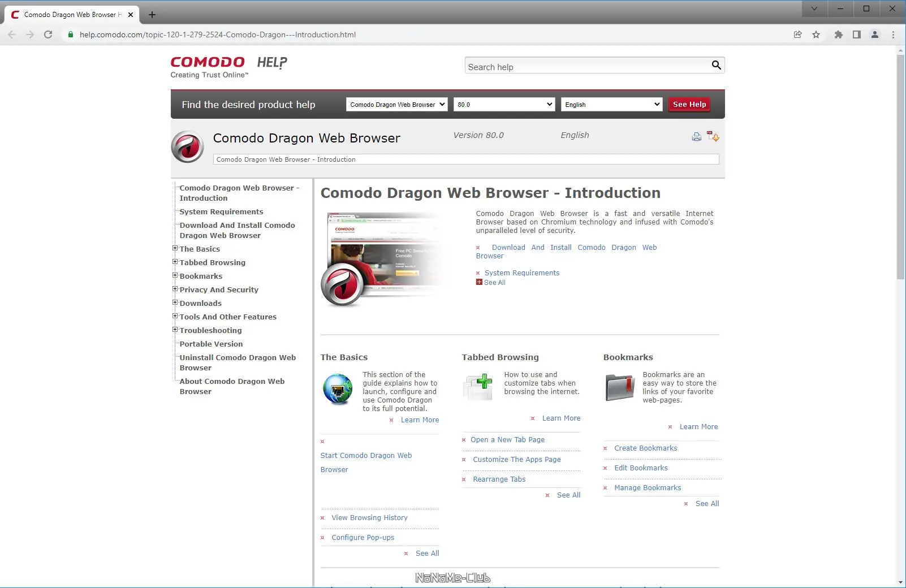Screen dimensions: 906x588
Task: Reload the page
Action: [x=48, y=34]
